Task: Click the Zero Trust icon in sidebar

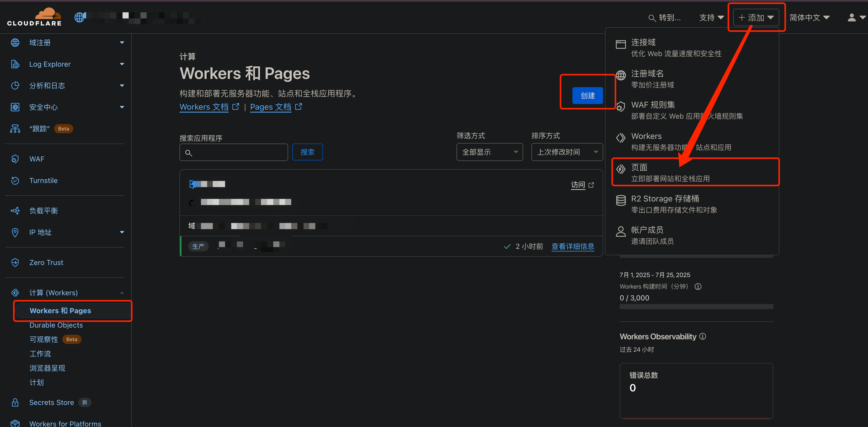Action: tap(15, 262)
